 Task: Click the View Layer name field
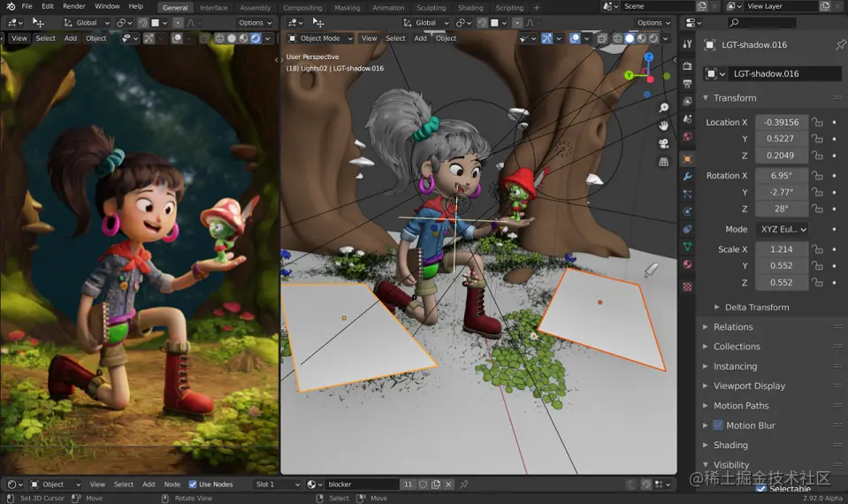(x=781, y=6)
